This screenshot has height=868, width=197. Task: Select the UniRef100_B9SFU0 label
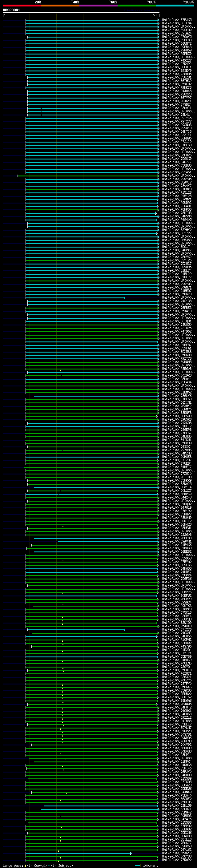pos(177,30)
